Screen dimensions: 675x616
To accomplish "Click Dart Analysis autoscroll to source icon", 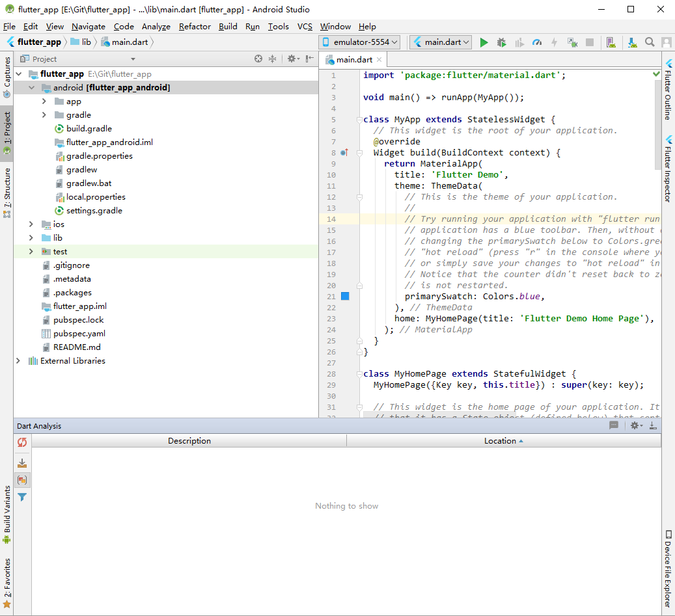I will click(x=22, y=463).
